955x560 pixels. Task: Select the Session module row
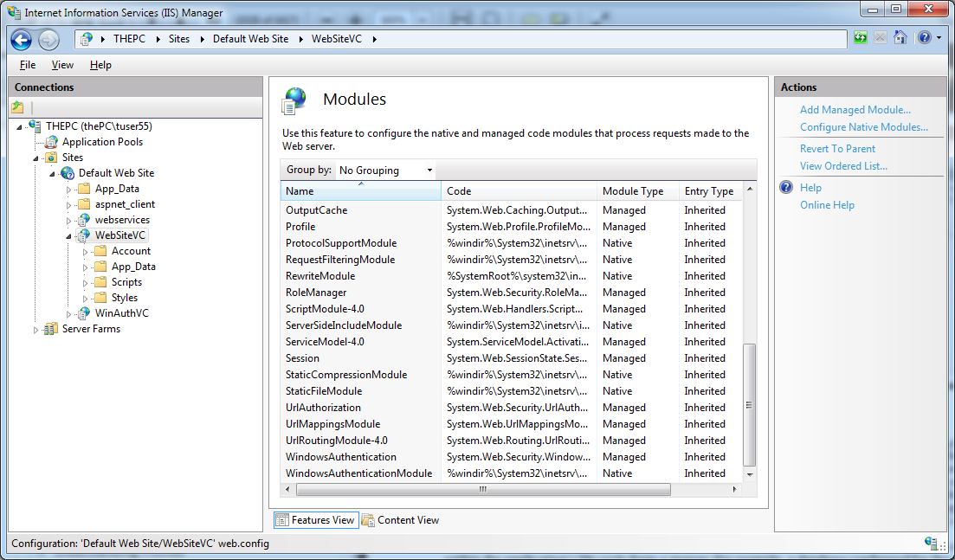click(512, 358)
